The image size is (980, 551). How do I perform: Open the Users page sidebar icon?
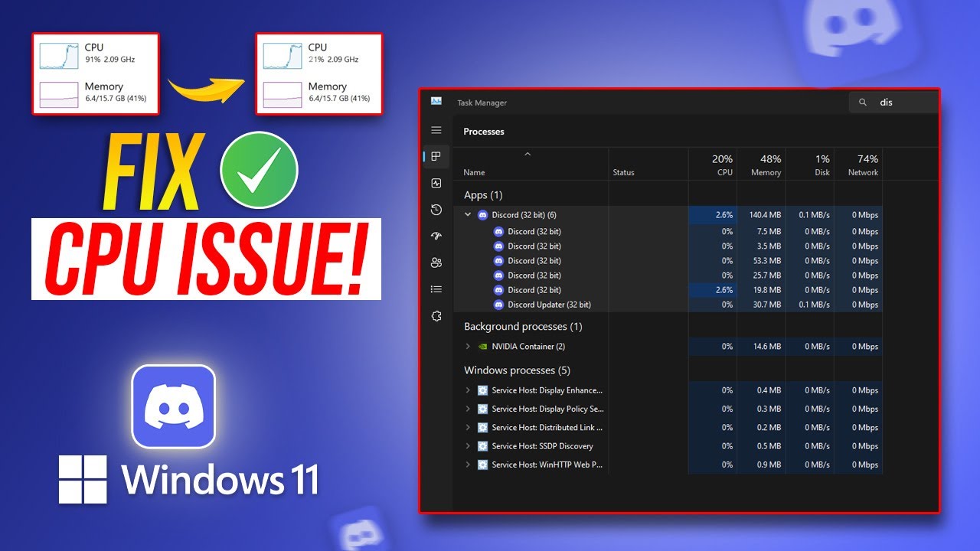[436, 262]
